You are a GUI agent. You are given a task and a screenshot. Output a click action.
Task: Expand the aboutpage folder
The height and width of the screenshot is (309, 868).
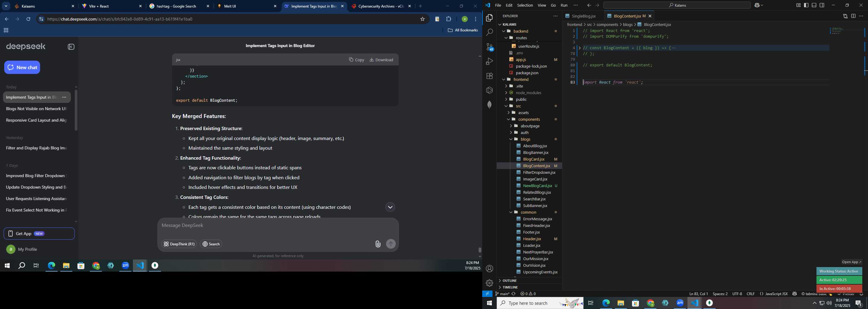point(529,126)
